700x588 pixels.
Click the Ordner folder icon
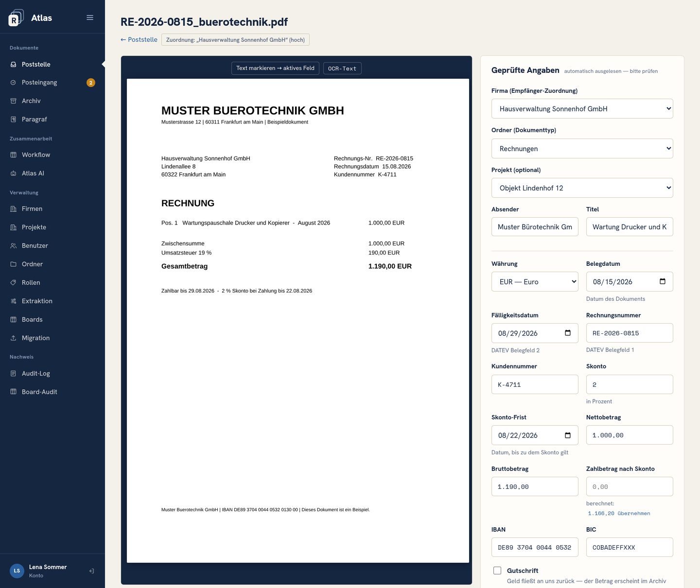pyautogui.click(x=13, y=264)
